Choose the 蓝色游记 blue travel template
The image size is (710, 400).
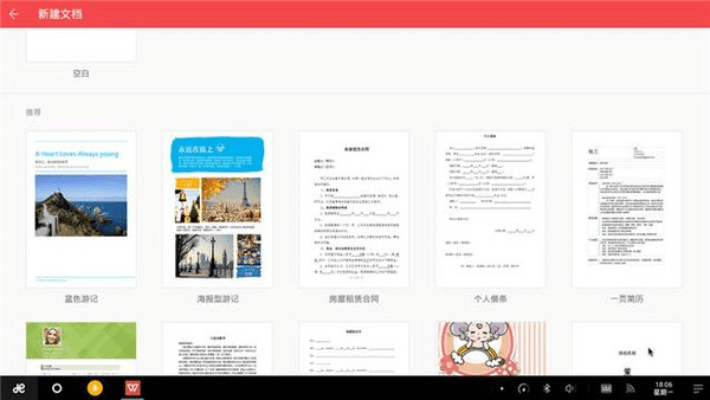[x=81, y=209]
